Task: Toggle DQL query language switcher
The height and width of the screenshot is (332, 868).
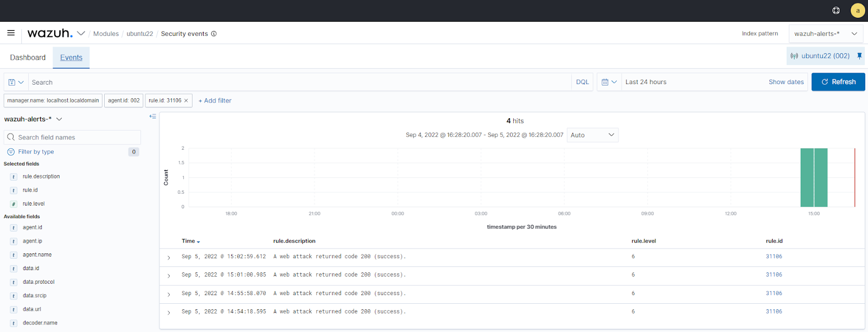Action: click(x=582, y=82)
